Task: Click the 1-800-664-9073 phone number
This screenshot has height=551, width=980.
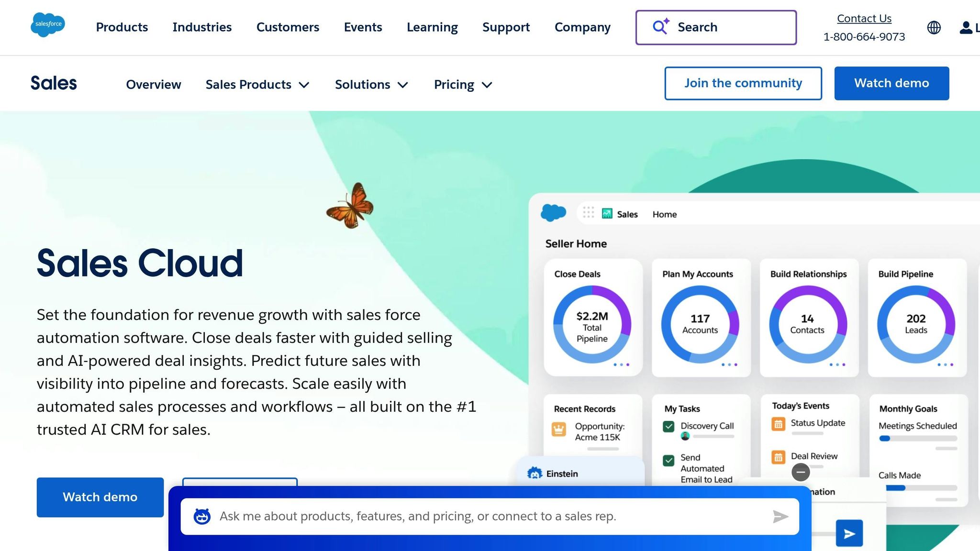Action: [x=864, y=37]
